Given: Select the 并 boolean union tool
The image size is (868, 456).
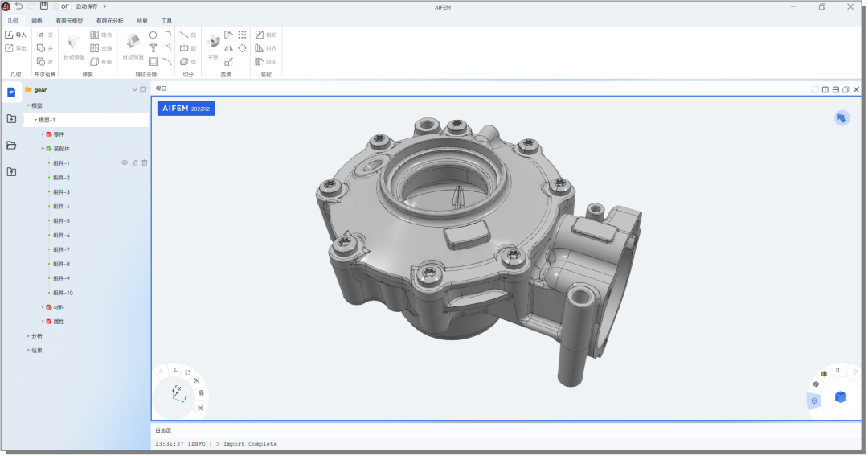Looking at the screenshot, I should [x=45, y=48].
